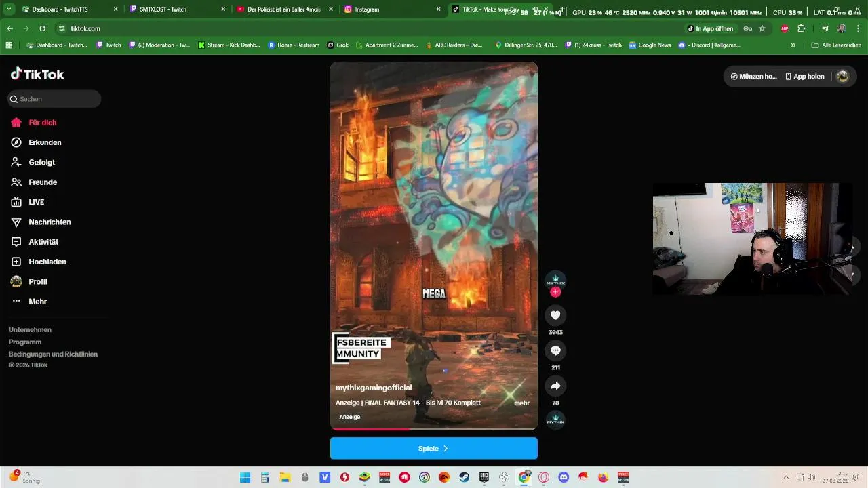The image size is (868, 488).
Task: Open the Aktivität panel
Action: (35, 242)
